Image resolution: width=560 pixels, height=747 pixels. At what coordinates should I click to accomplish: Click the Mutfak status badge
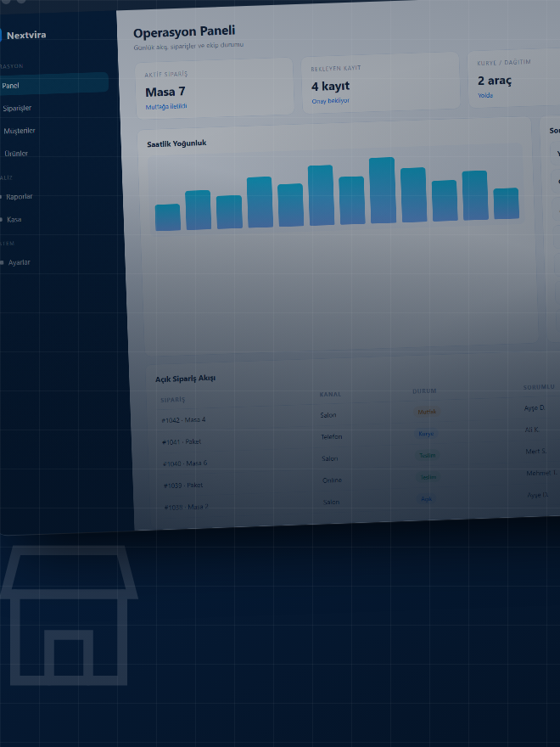[427, 412]
